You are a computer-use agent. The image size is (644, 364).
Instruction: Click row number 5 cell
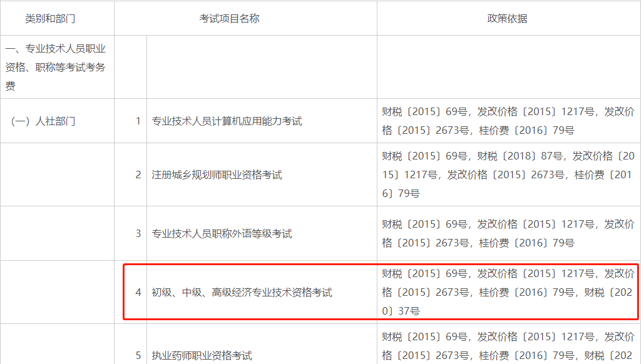(138, 355)
